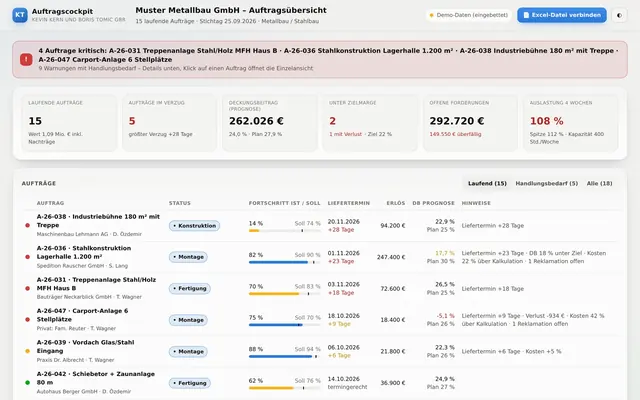This screenshot has height=400, width=640.
Task: Click the Liefertermin column header
Action: pos(349,203)
